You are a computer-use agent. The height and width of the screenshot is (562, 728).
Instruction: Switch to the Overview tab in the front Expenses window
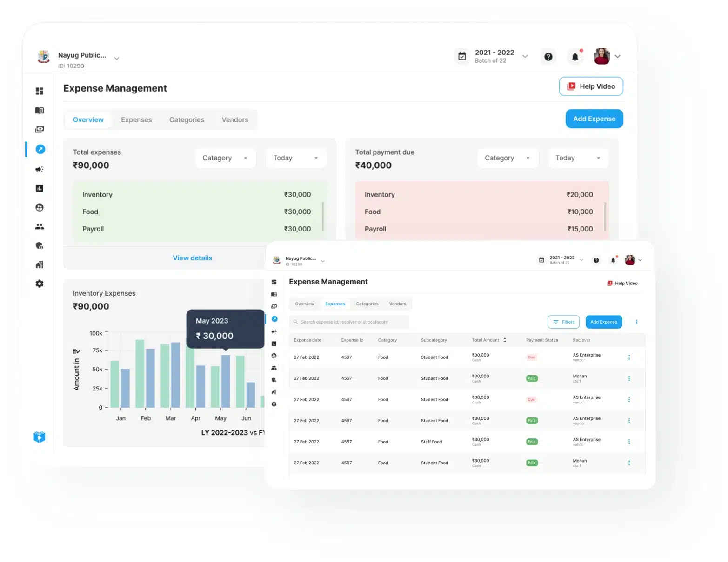(x=305, y=304)
